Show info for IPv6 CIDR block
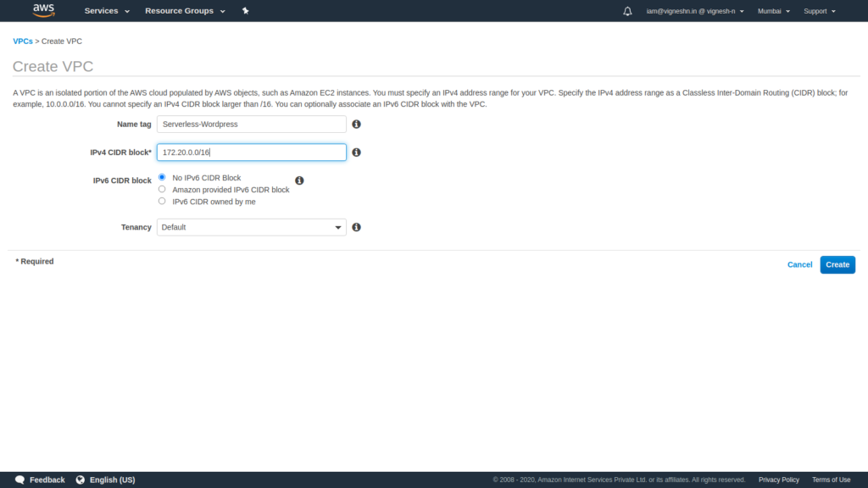868x488 pixels. pyautogui.click(x=299, y=180)
